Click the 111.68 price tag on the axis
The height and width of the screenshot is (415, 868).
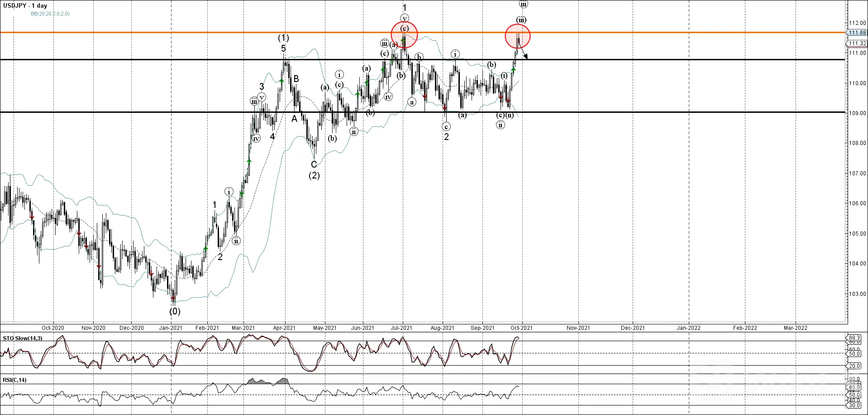coord(857,33)
